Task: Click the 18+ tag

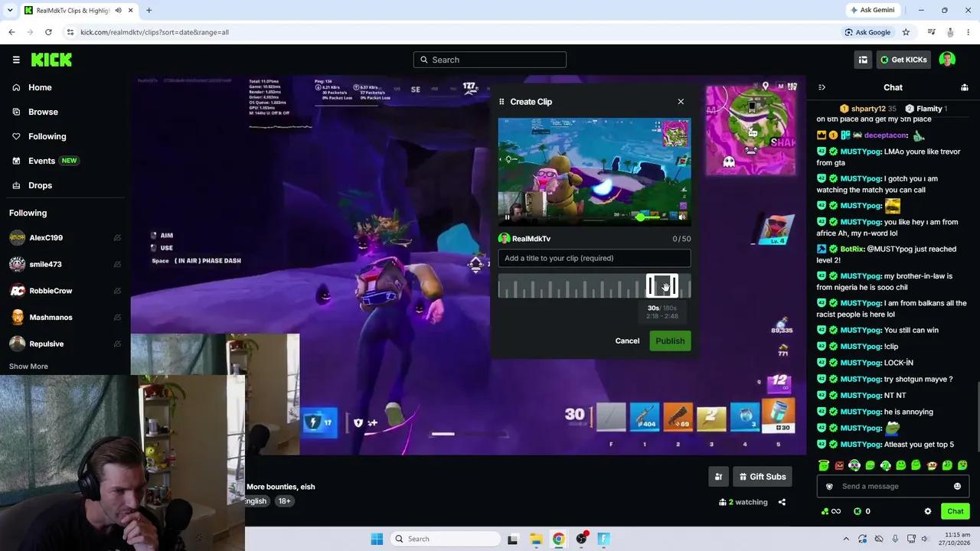Action: [x=285, y=501]
